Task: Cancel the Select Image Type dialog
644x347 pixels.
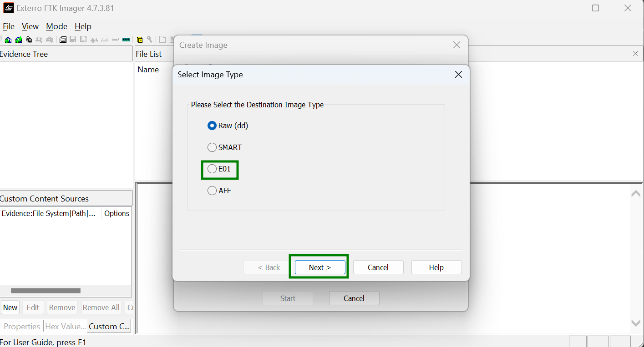Action: (378, 267)
